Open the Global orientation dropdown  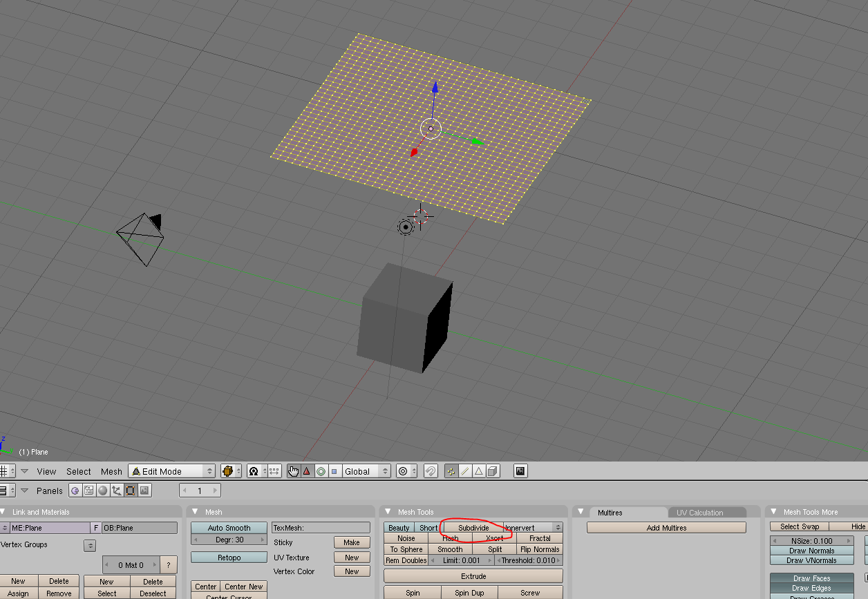pyautogui.click(x=366, y=471)
